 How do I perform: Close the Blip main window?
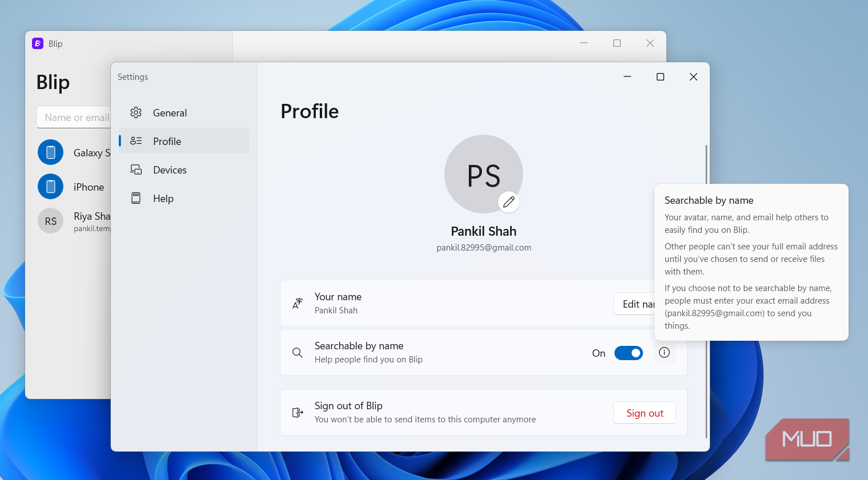[x=650, y=43]
